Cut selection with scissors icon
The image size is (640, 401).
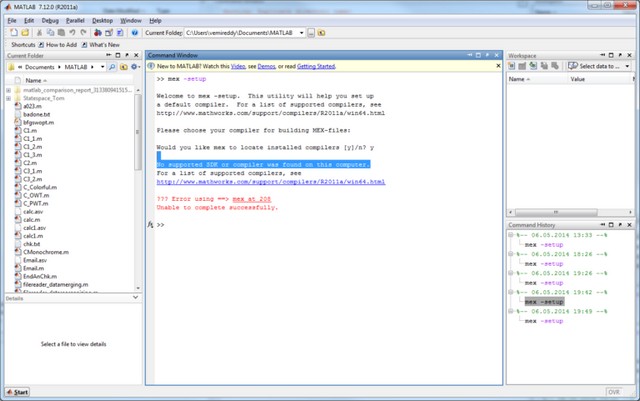[x=39, y=33]
